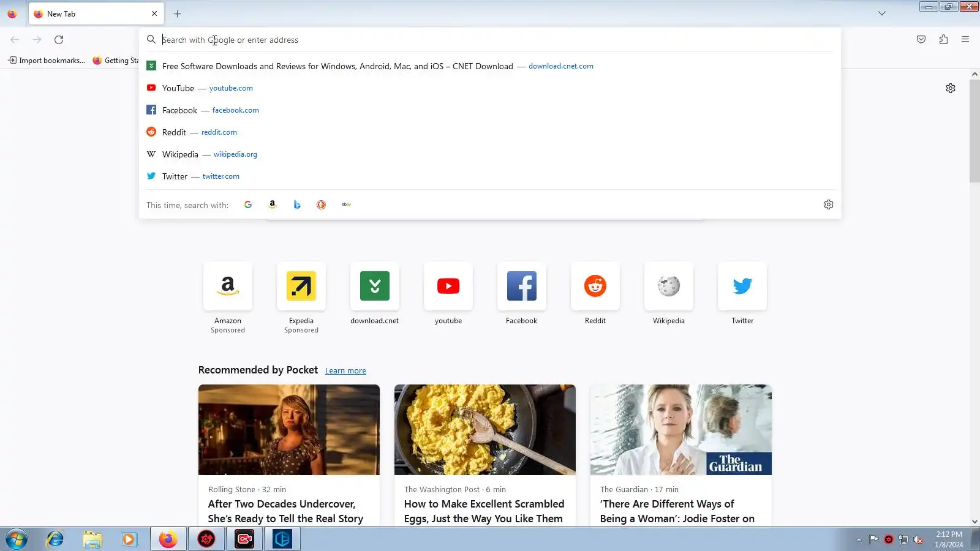Screen dimensions: 980x551
Task: Open There Are Different Ways headline
Action: [677, 511]
